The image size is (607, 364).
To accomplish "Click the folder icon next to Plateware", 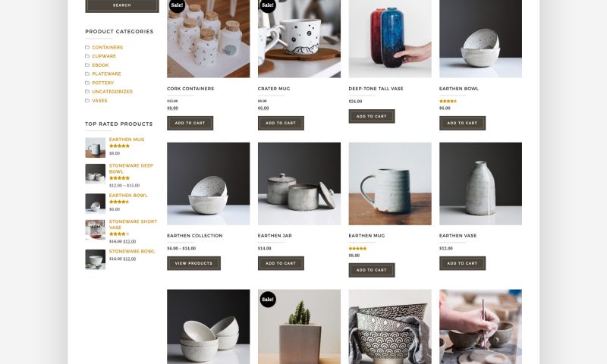I will tap(87, 74).
